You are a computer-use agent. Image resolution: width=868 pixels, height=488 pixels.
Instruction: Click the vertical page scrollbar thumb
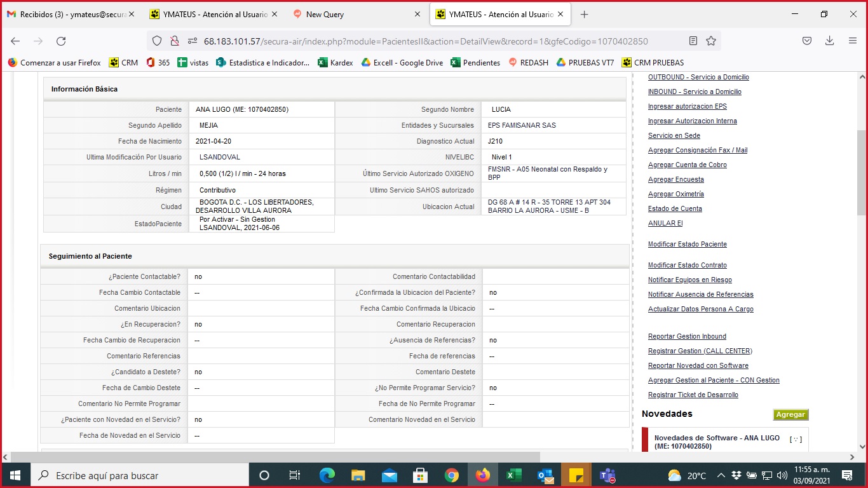pos(862,172)
